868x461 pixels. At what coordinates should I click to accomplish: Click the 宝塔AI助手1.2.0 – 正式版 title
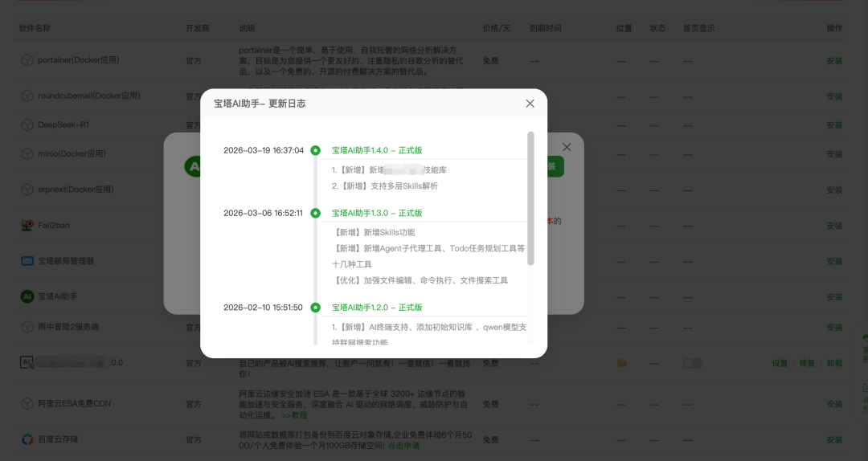377,308
